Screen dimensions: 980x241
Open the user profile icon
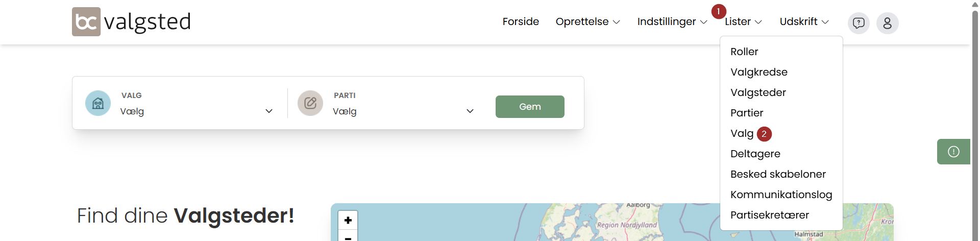(887, 23)
